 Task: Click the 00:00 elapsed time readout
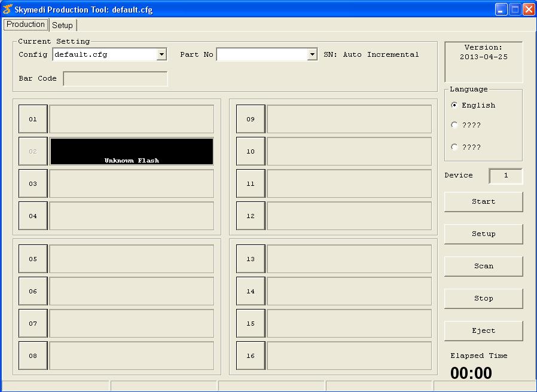pos(471,373)
